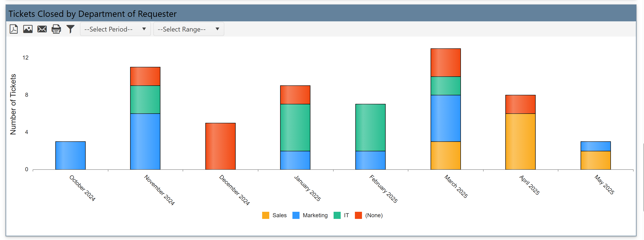Toggle the Sales legend swatch
The width and height of the screenshot is (644, 240).
coord(265,215)
